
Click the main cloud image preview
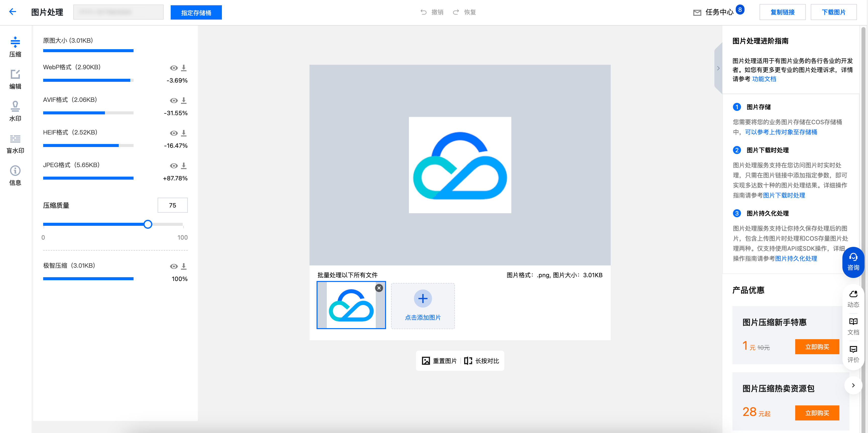[460, 165]
